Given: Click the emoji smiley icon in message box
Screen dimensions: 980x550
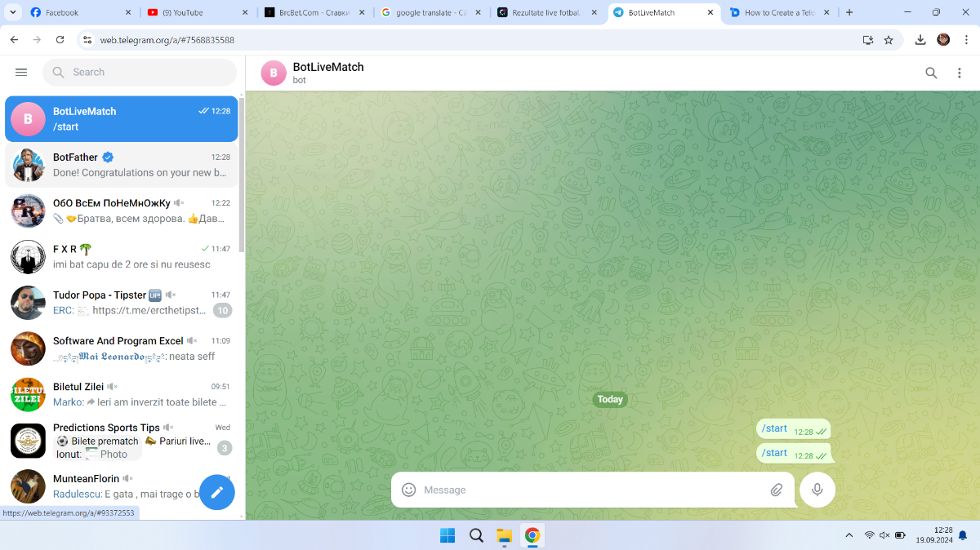Looking at the screenshot, I should click(409, 490).
